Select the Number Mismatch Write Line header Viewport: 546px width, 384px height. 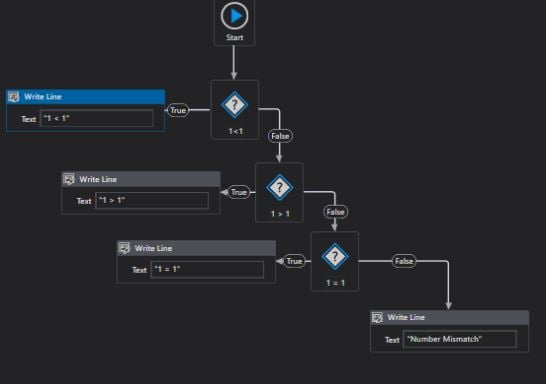450,317
